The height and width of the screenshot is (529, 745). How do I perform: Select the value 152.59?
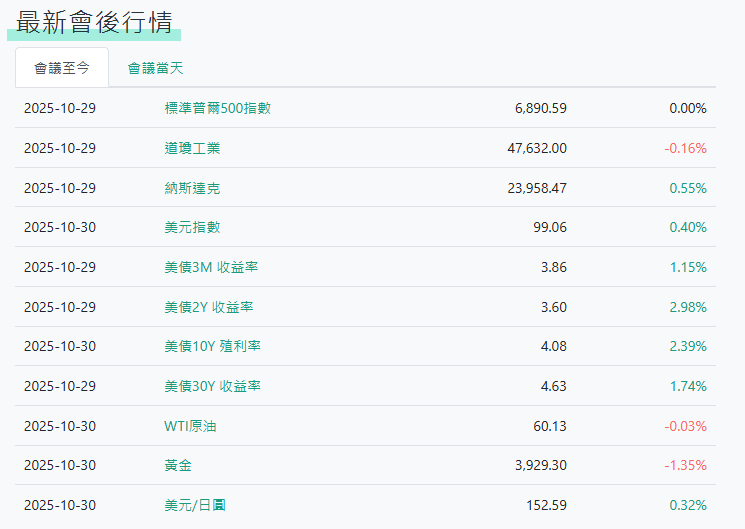click(546, 505)
